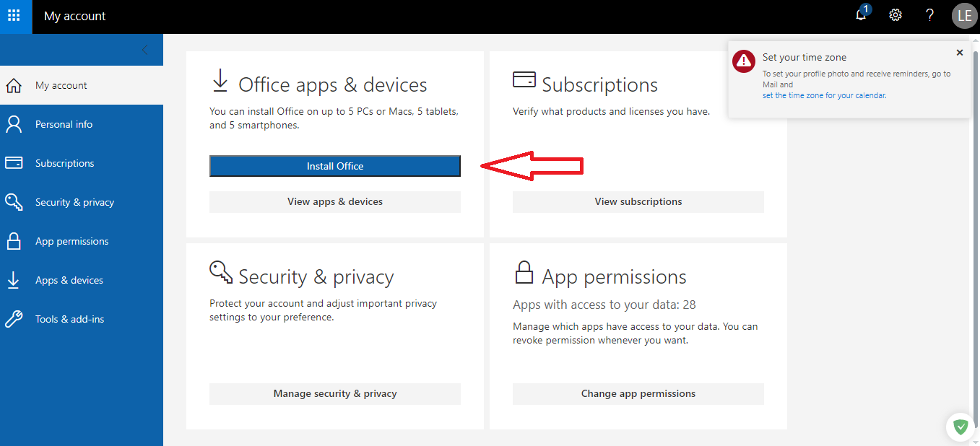Screen dimensions: 980x446
Task: Collapse the sidebar with the chevron
Action: [x=144, y=50]
